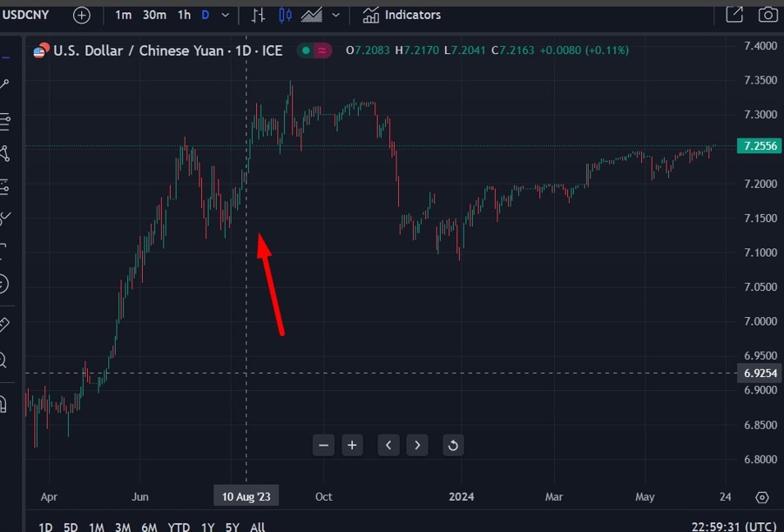Select the 1D date range
This screenshot has width=784, height=532.
[45, 527]
